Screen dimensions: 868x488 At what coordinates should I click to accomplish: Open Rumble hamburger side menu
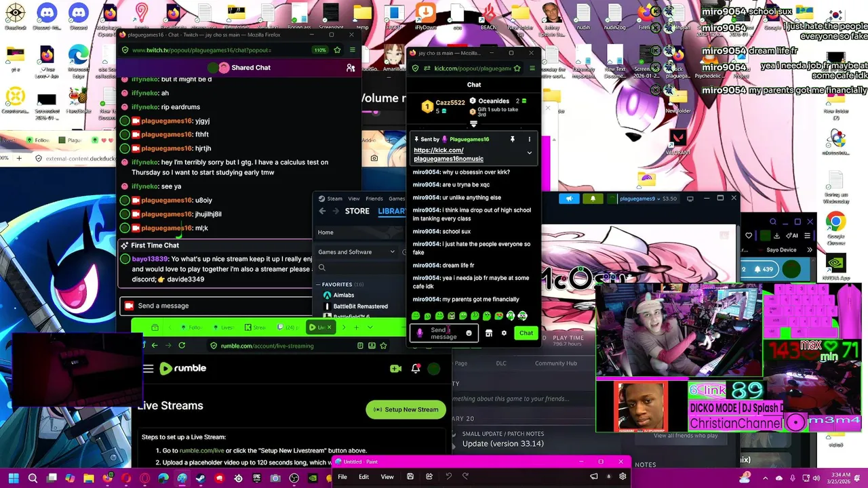click(148, 369)
